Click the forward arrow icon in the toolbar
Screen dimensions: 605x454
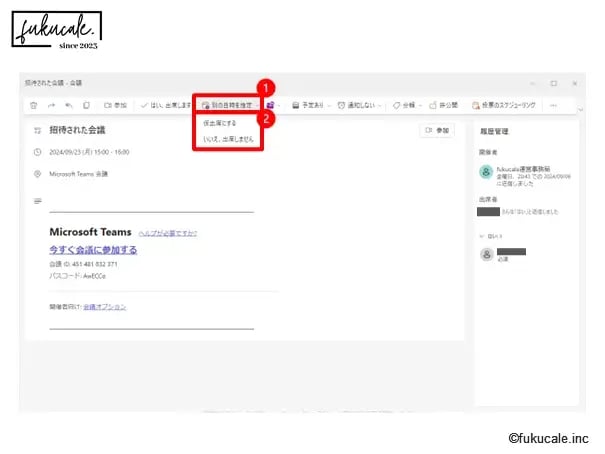point(51,105)
